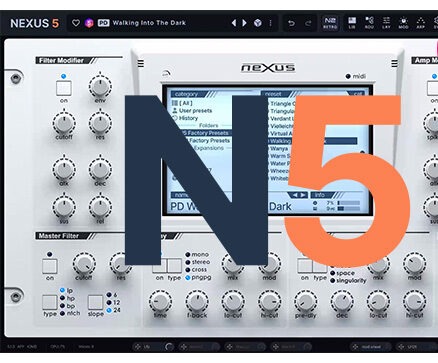Click the reverb hi-cut knob
The height and width of the screenshot is (363, 438).
tap(414, 302)
